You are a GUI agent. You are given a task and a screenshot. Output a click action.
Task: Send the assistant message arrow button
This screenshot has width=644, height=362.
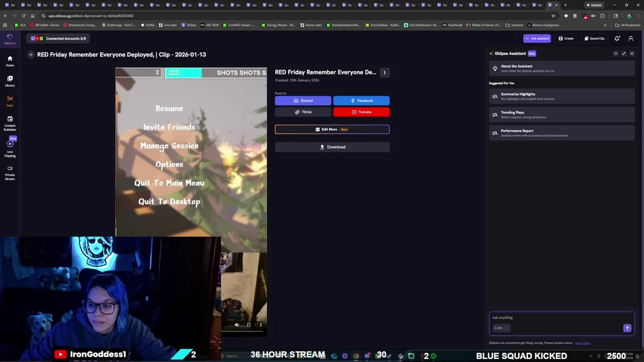coord(627,328)
